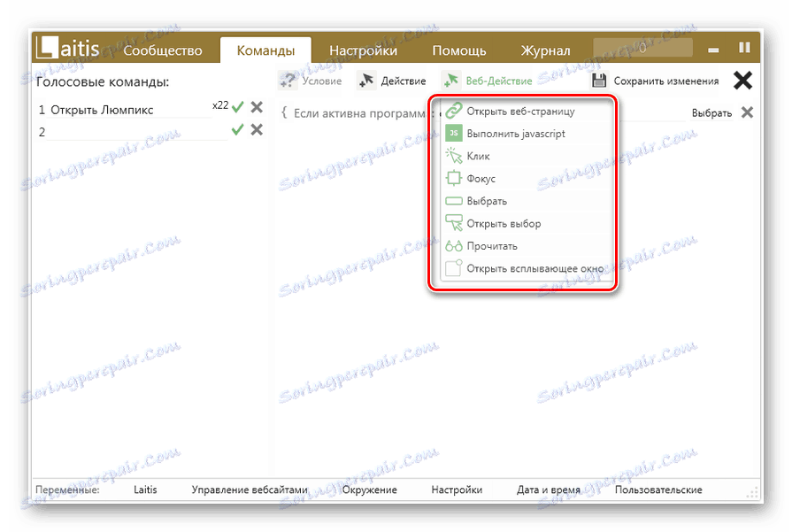
Task: Choose Выбрать from the web action menu
Action: [527, 201]
